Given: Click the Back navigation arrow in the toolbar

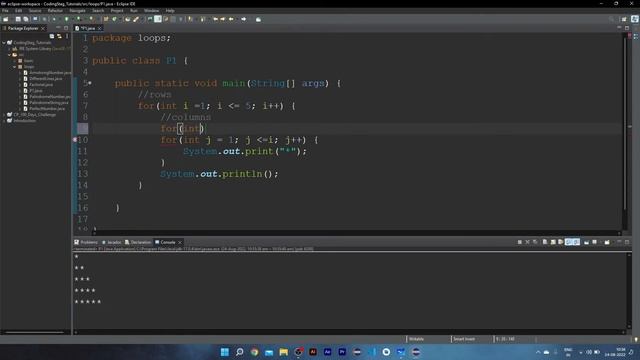Looking at the screenshot, I should coord(231,19).
